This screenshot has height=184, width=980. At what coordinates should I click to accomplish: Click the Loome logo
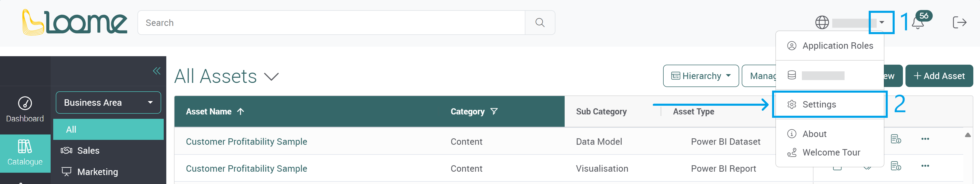click(75, 22)
